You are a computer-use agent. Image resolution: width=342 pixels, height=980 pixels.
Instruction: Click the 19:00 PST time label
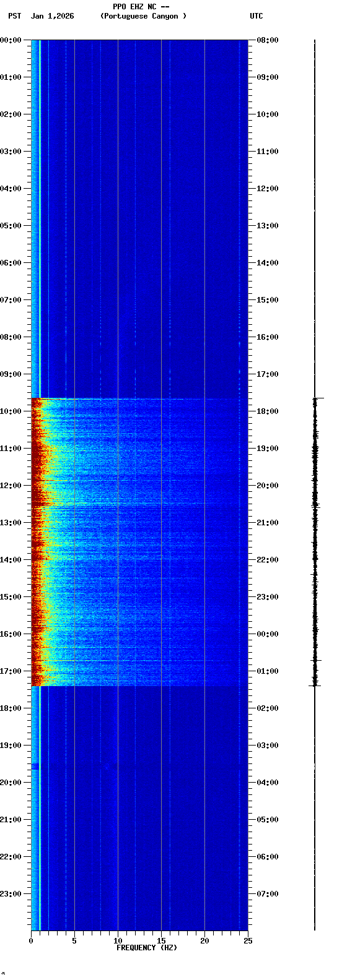(11, 746)
